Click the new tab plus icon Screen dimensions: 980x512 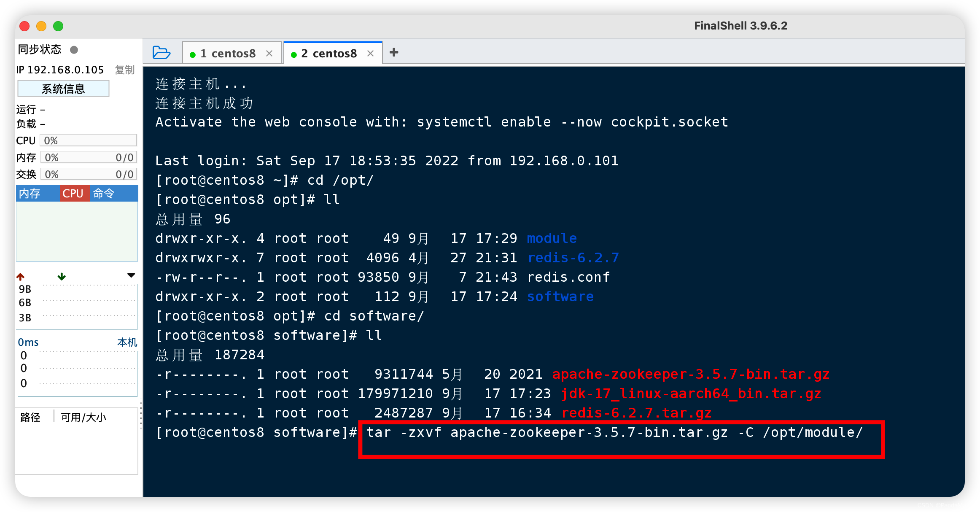(x=394, y=52)
